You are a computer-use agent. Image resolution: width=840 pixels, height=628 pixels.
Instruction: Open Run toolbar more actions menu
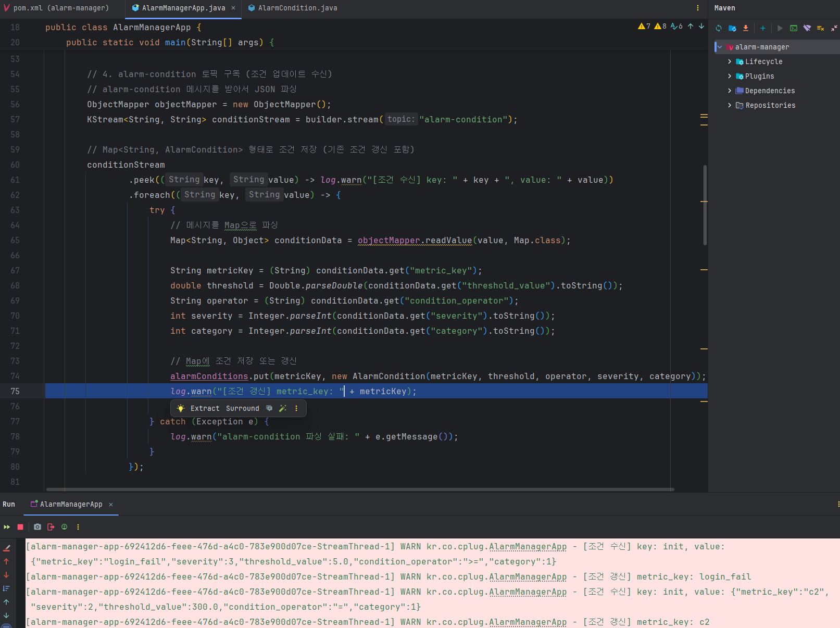tap(78, 527)
